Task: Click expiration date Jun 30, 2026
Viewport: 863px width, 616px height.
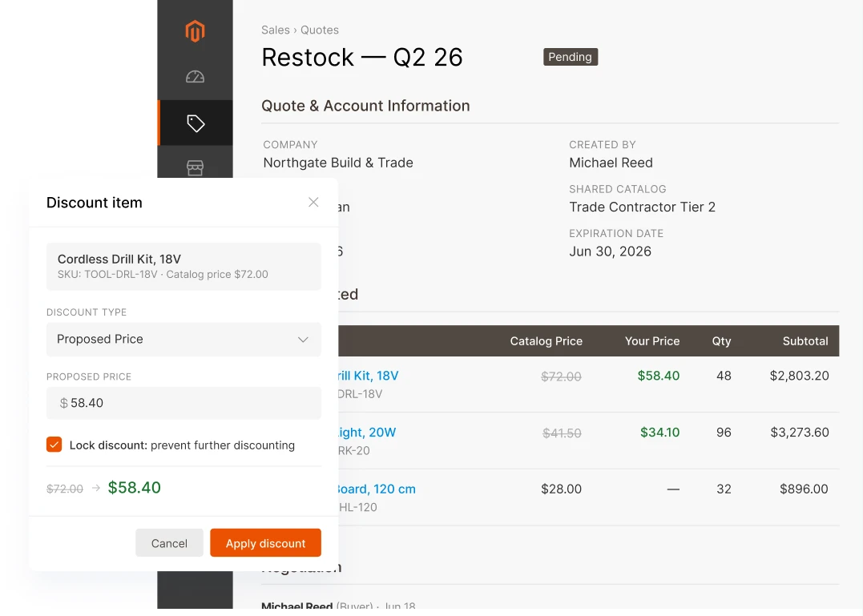Action: 610,252
